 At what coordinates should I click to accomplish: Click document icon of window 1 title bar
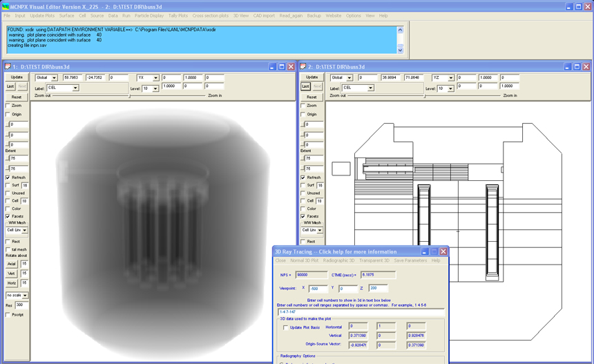(8, 67)
